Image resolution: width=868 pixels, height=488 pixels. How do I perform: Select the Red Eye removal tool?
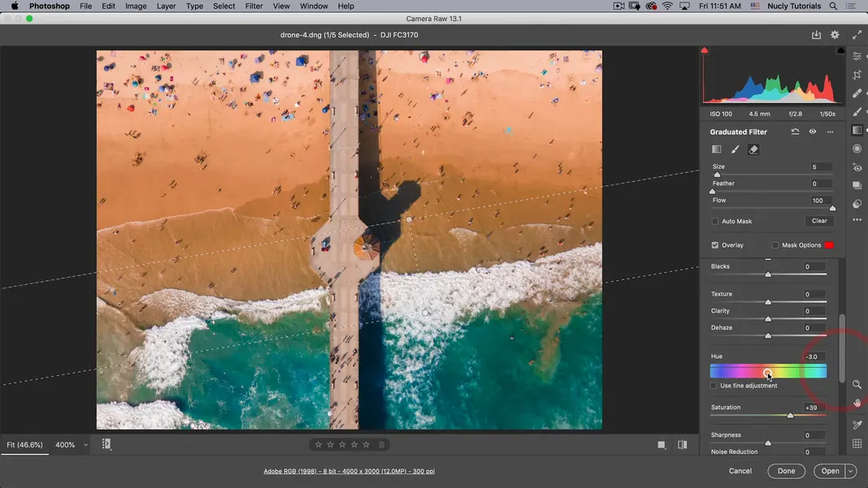(857, 167)
